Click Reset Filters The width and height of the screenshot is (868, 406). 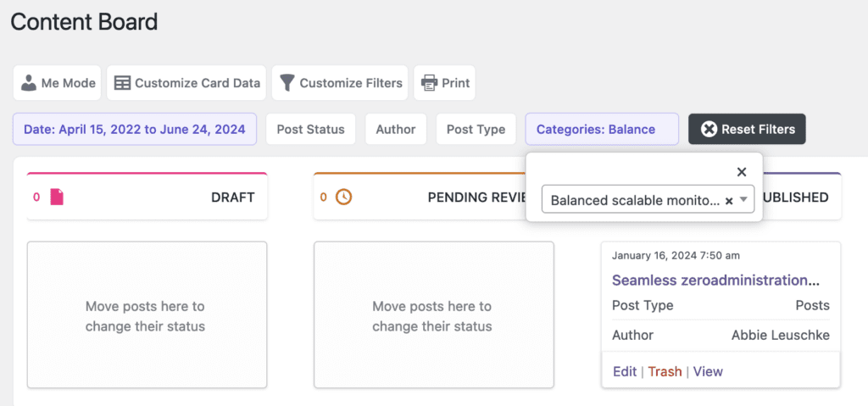click(748, 130)
